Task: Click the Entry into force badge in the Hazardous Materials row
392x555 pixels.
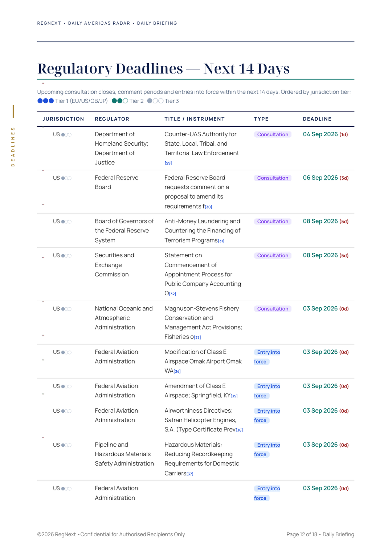Action: click(x=268, y=450)
